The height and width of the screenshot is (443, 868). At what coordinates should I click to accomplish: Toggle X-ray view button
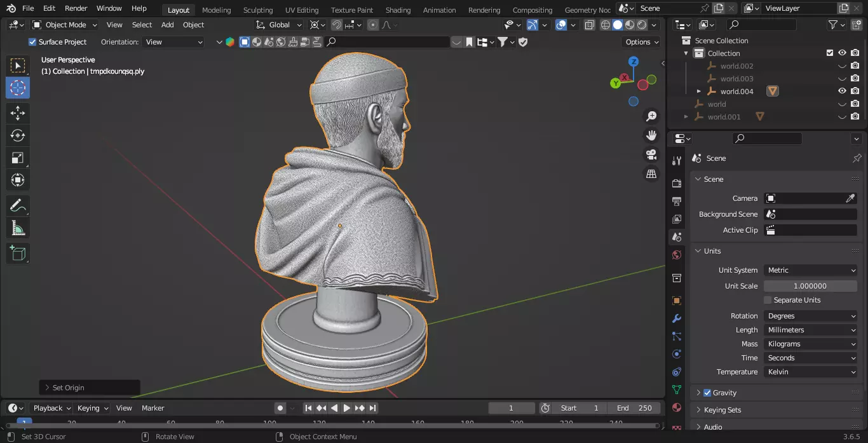pos(589,25)
